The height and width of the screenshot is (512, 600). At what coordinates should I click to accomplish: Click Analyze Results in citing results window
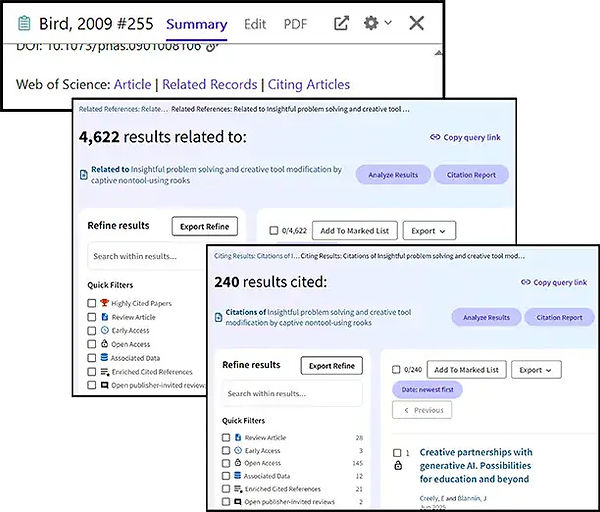pyautogui.click(x=486, y=318)
